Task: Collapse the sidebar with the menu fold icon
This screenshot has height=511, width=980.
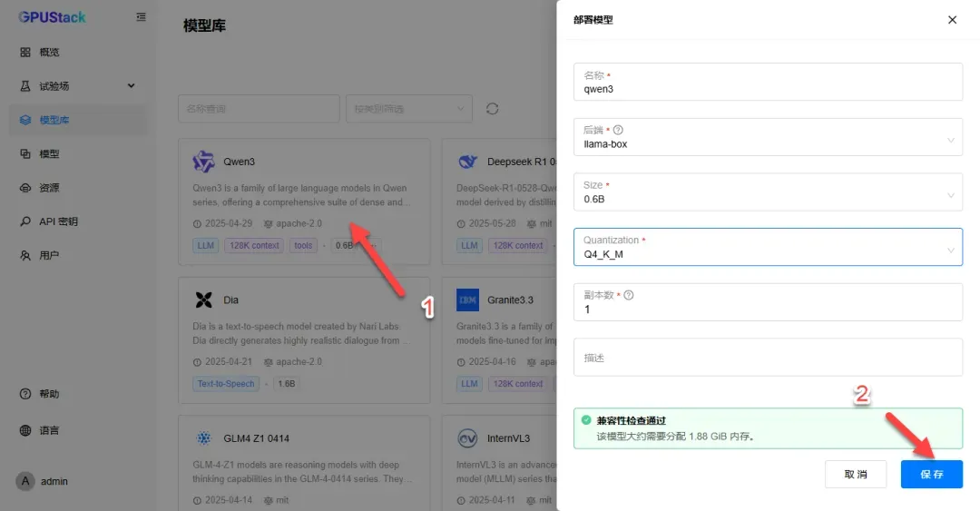Action: [x=142, y=17]
